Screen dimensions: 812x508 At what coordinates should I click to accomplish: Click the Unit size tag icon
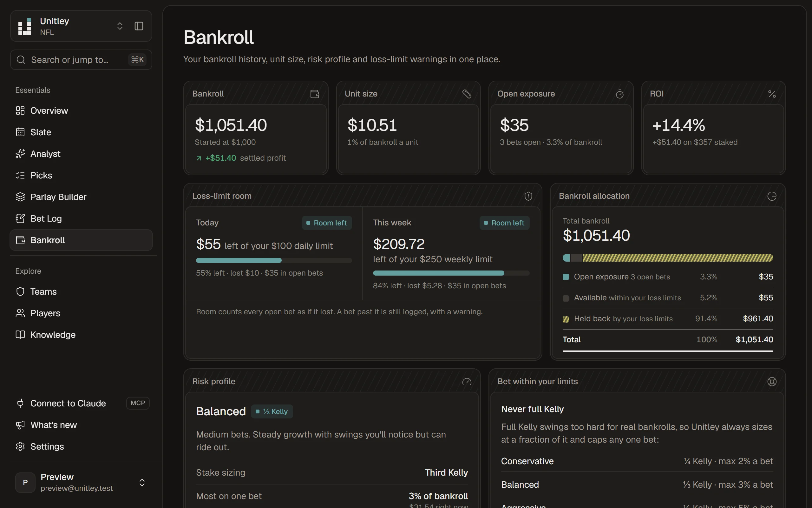pyautogui.click(x=467, y=94)
